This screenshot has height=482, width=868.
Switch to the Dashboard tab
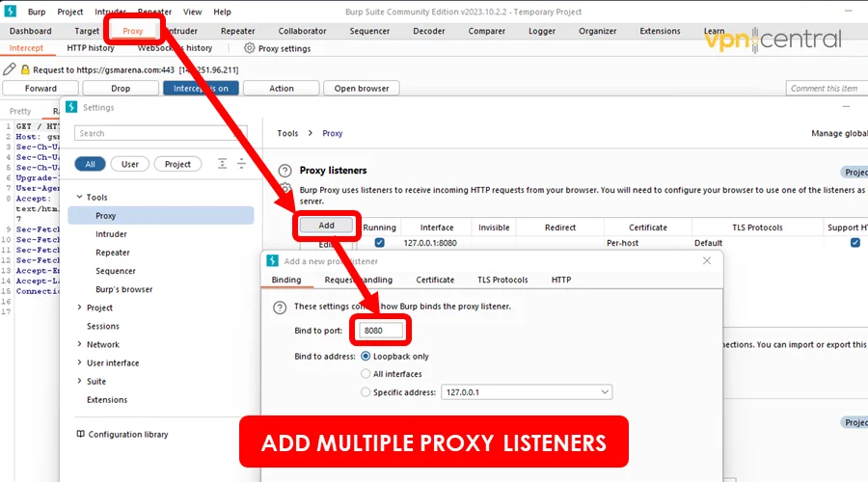click(x=31, y=31)
